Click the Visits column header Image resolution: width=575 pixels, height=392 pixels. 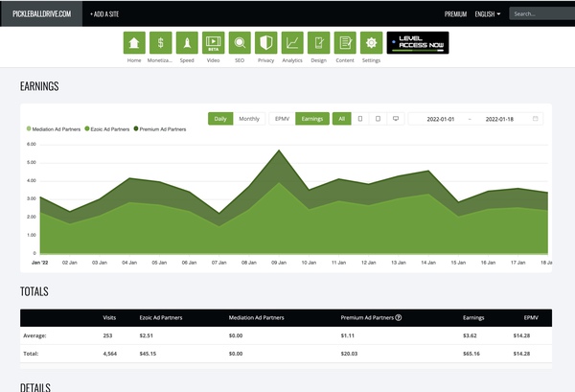tap(109, 317)
